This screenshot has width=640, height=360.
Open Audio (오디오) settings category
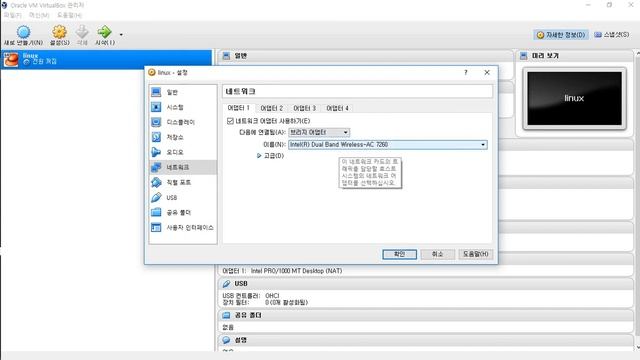tap(183, 152)
